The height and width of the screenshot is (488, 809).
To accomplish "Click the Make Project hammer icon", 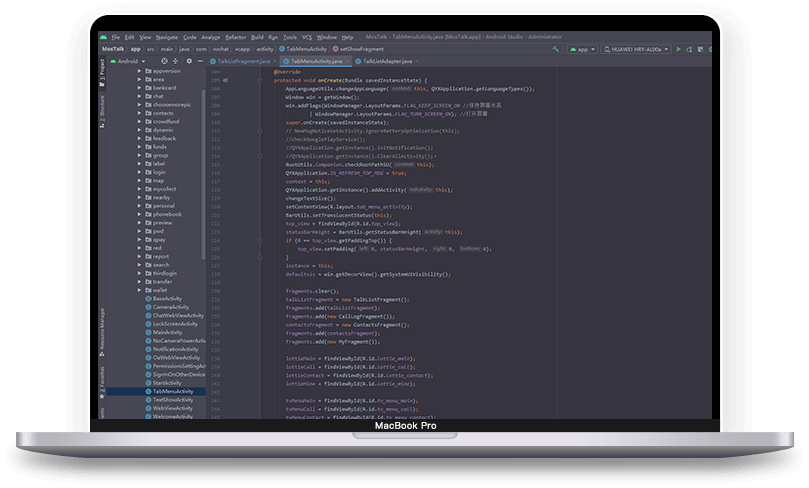I will [x=556, y=48].
